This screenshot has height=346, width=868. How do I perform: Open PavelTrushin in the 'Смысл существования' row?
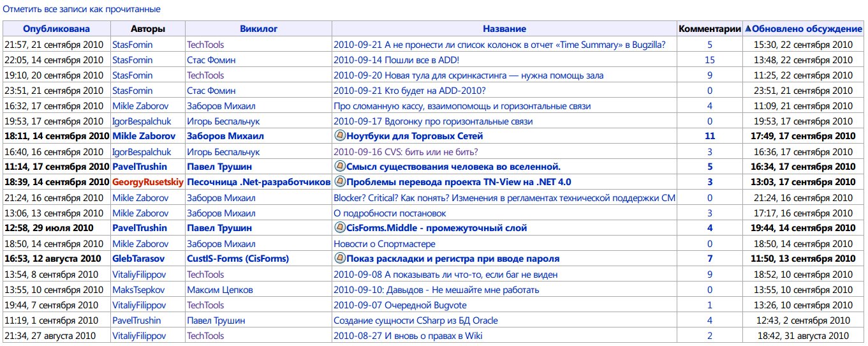point(140,167)
